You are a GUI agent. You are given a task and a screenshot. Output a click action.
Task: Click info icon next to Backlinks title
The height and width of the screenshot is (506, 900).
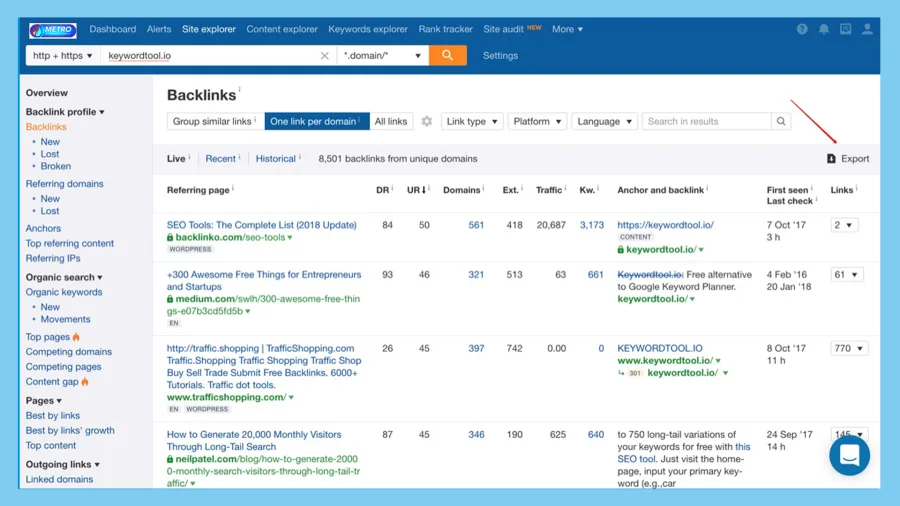[x=239, y=89]
